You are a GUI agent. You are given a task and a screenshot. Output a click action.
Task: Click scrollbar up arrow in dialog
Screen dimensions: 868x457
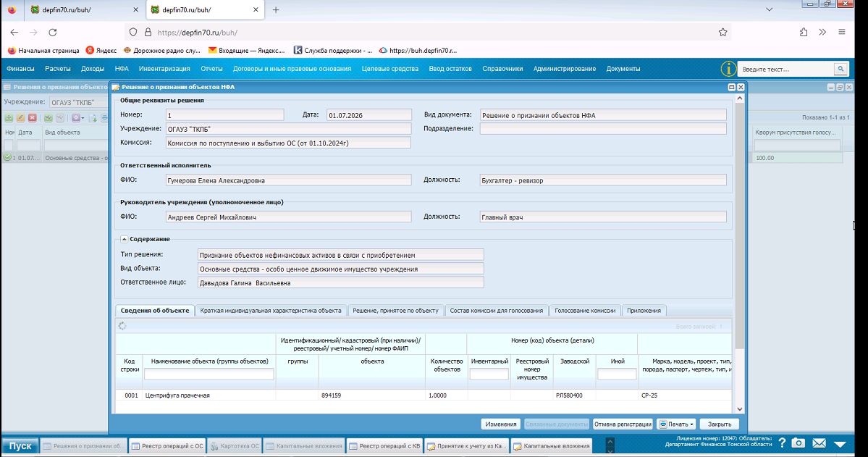click(x=740, y=98)
